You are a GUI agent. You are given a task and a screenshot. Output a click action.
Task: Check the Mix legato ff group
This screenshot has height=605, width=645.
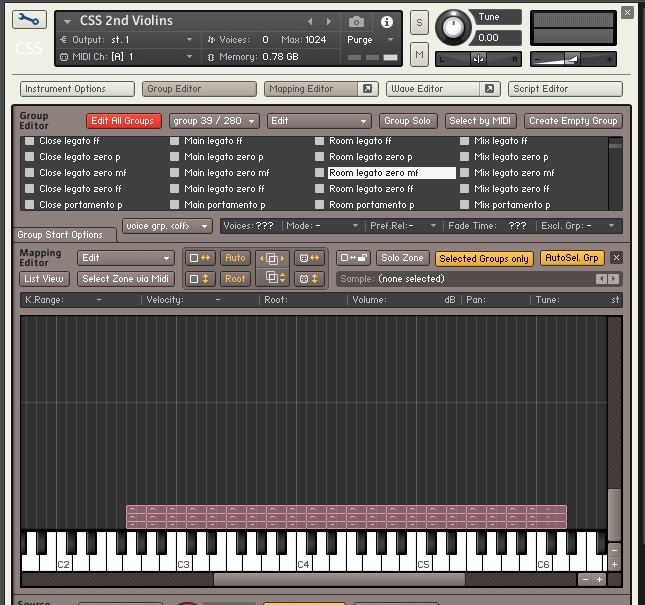[464, 141]
